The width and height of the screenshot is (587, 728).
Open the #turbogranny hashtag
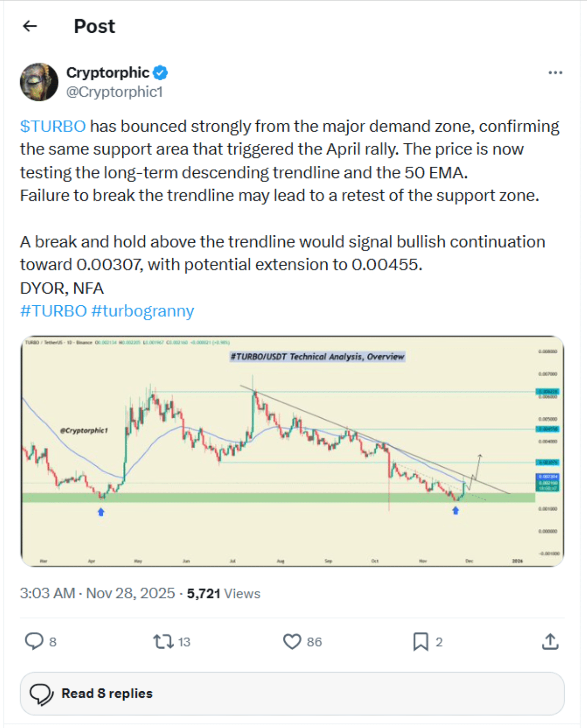(x=143, y=311)
